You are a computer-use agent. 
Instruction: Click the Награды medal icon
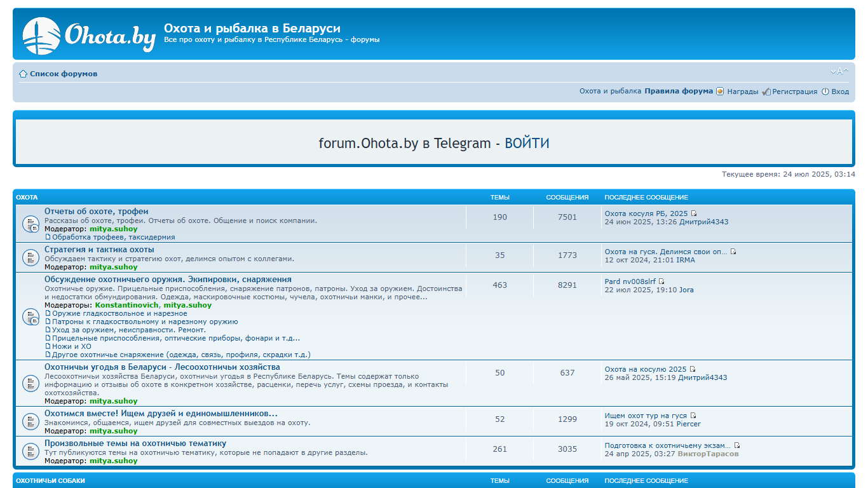pos(720,91)
